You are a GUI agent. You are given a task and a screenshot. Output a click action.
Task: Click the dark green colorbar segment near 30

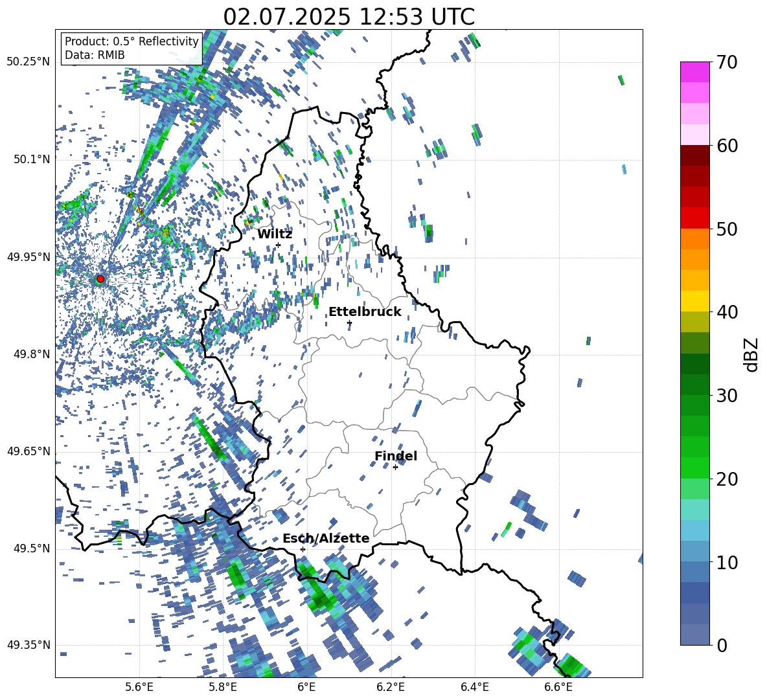[x=694, y=384]
